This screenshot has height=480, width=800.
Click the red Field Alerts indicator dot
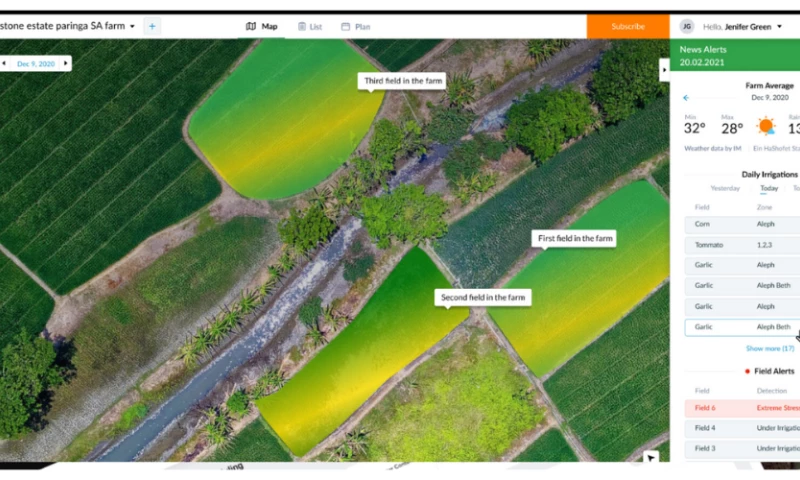(746, 371)
